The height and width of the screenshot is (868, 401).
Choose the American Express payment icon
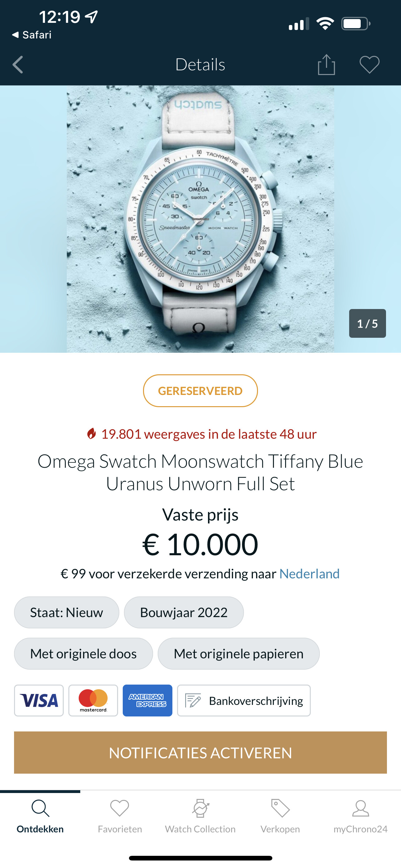click(x=147, y=701)
